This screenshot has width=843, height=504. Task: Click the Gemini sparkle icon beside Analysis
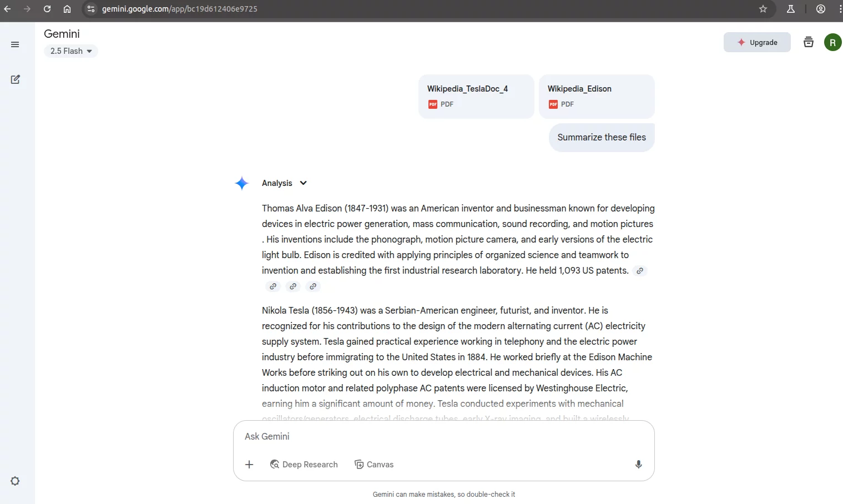click(241, 183)
